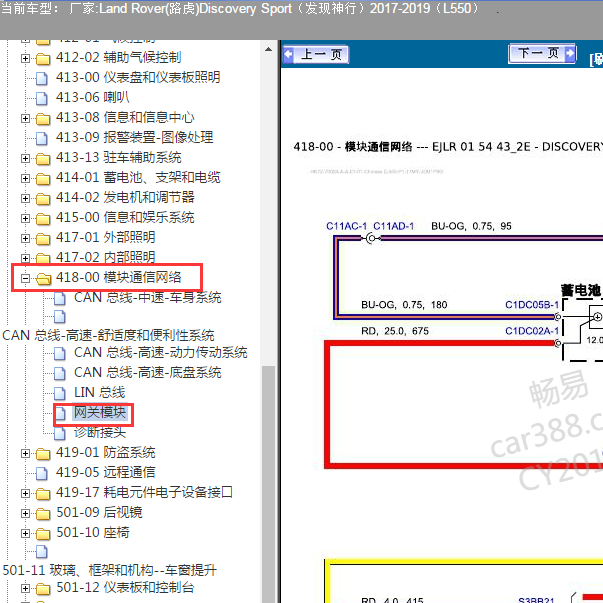Click the open 418-00 模块通信网络 folder icon
Screen dimensions: 603x603
coord(44,279)
